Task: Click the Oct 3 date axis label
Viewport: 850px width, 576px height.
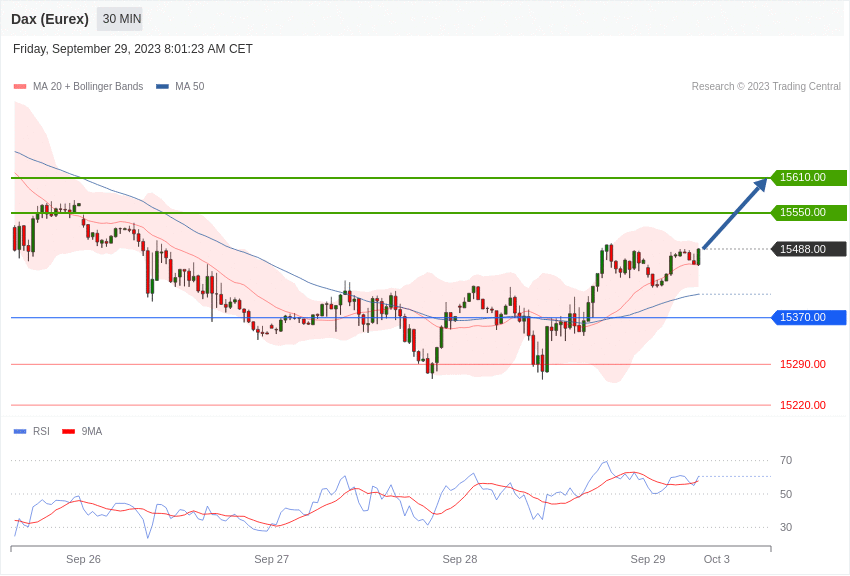Action: click(x=716, y=559)
